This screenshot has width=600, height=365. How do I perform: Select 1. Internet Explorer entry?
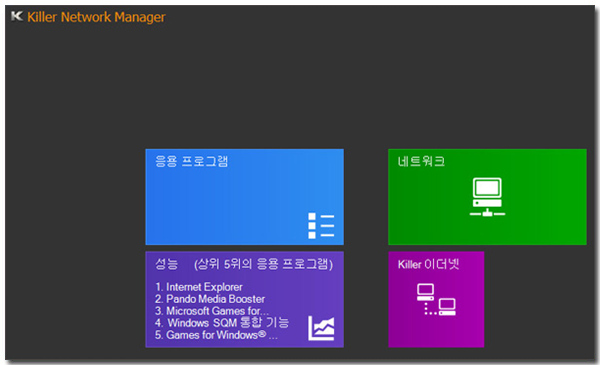pos(199,287)
